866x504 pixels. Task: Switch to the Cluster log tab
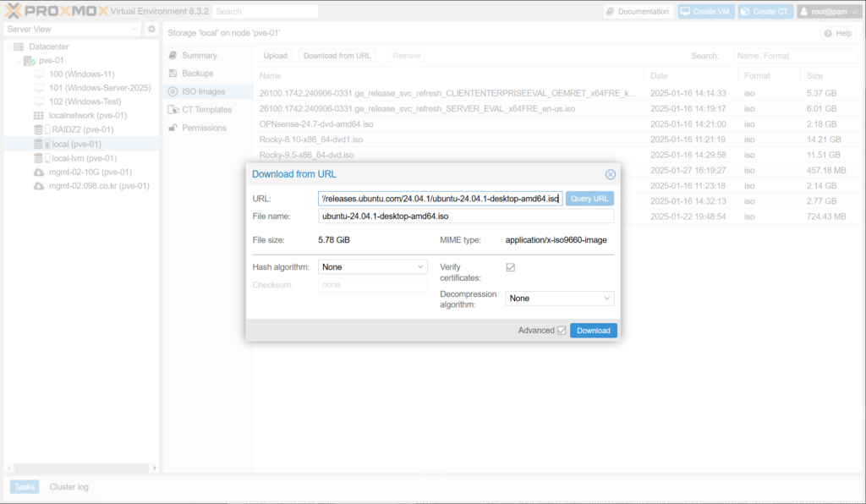point(69,487)
